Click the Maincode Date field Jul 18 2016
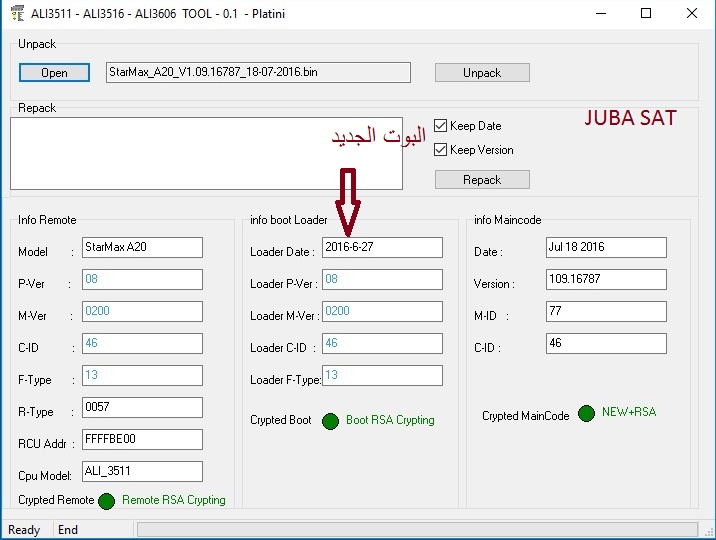This screenshot has width=716, height=540. (x=606, y=247)
